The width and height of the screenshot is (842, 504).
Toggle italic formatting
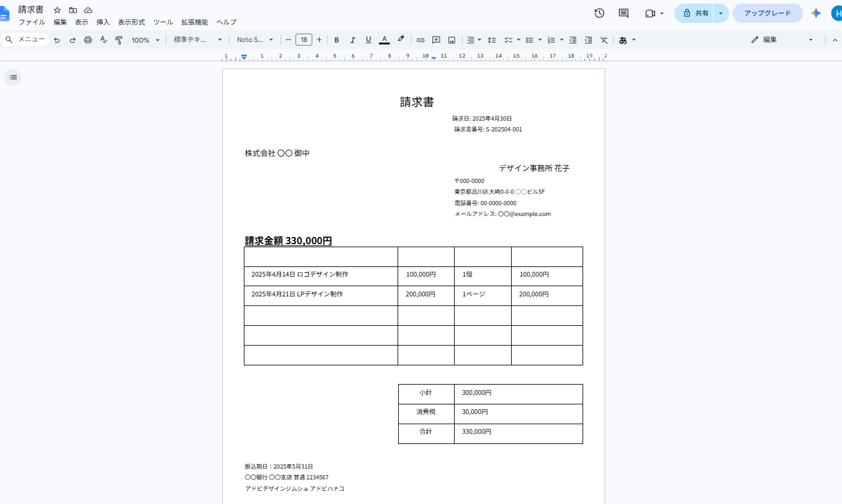pyautogui.click(x=353, y=40)
